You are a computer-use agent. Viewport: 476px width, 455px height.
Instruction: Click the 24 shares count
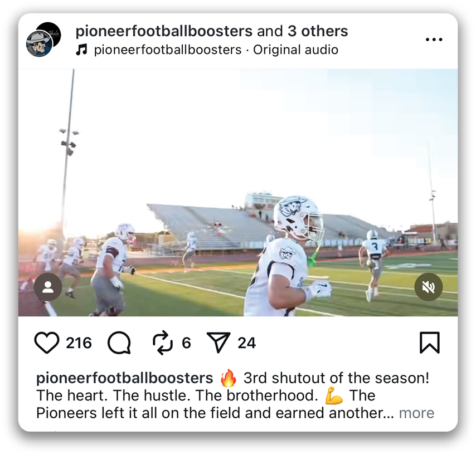click(246, 343)
